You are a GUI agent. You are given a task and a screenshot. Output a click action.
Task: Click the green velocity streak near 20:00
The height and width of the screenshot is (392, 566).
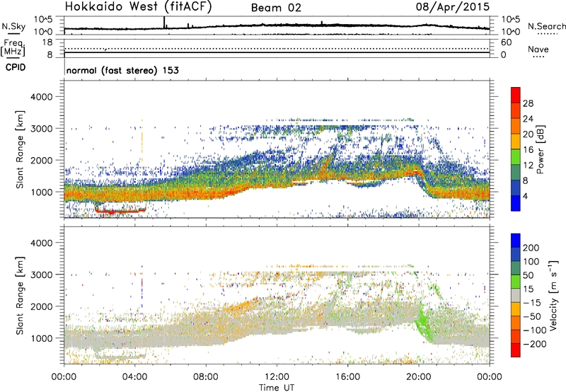(424, 325)
